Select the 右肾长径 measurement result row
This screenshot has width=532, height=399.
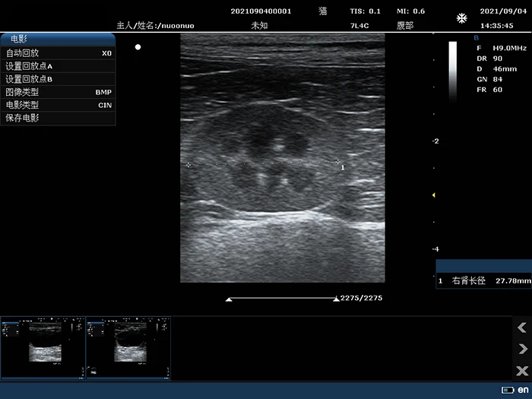click(x=483, y=281)
